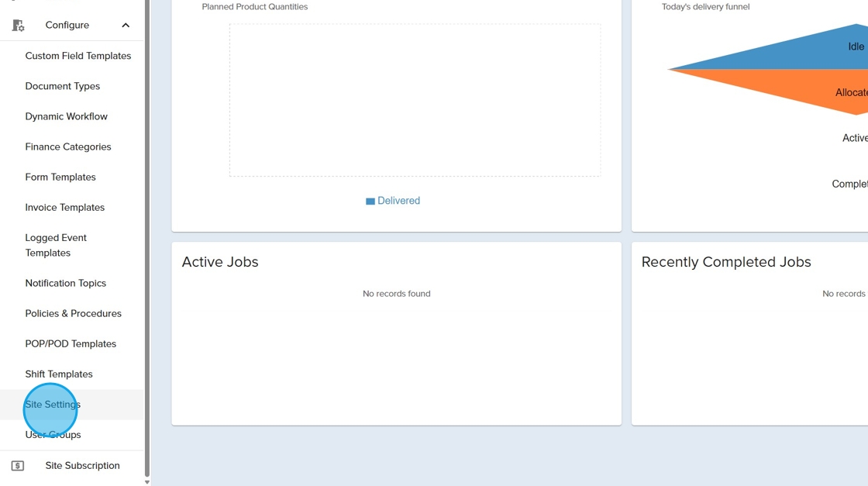Toggle the Delivered legend item
The image size is (868, 486).
pos(398,201)
